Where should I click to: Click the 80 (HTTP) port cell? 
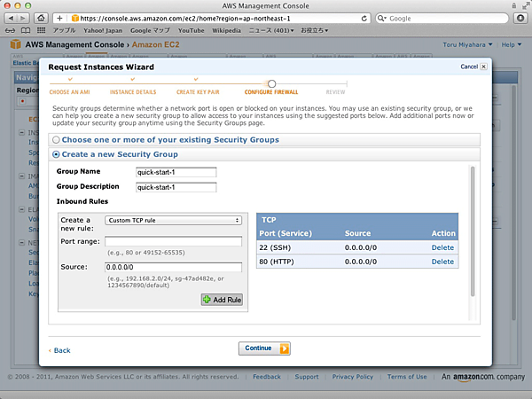click(277, 262)
